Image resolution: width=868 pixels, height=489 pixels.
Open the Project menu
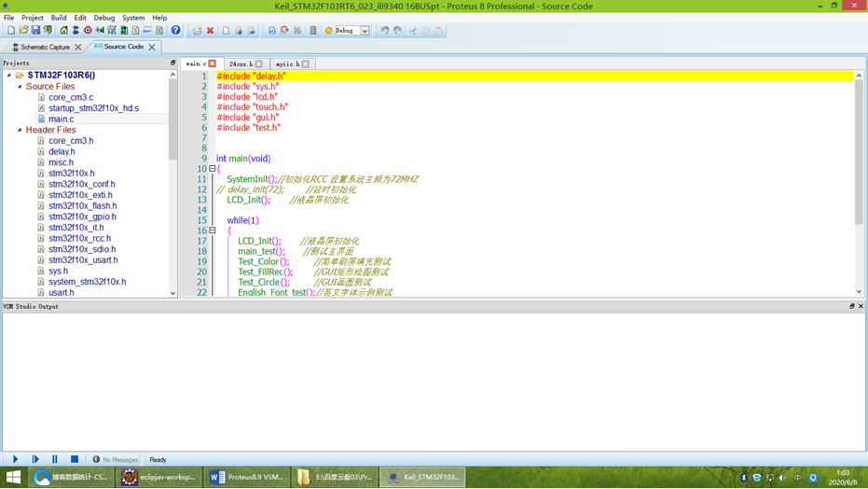[x=32, y=18]
